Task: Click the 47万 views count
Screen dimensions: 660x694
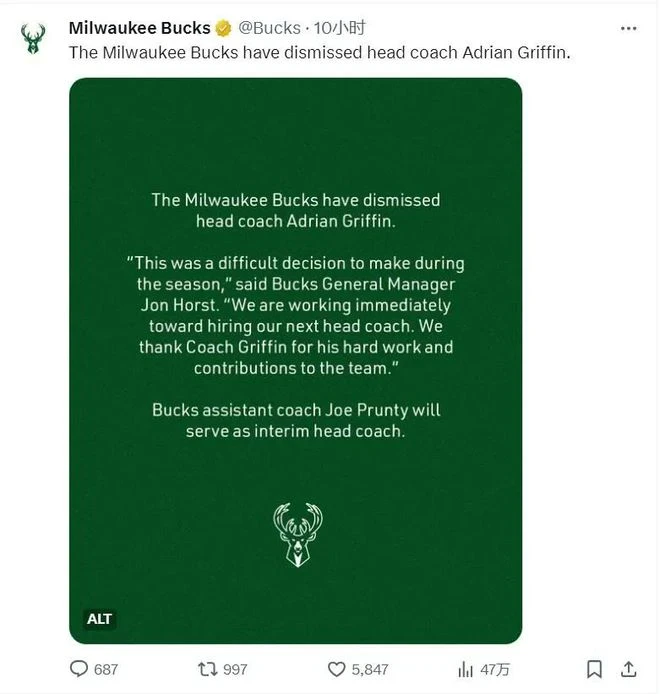Action: point(495,669)
